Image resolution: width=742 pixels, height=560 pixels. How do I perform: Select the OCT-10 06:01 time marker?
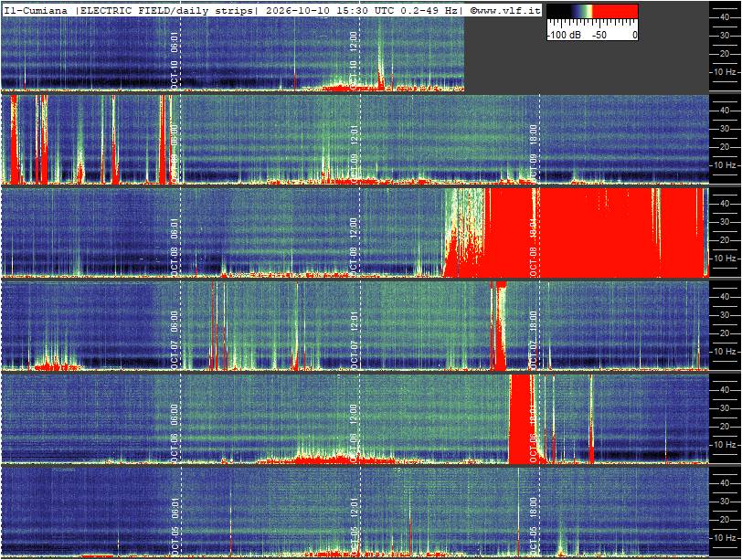(175, 60)
